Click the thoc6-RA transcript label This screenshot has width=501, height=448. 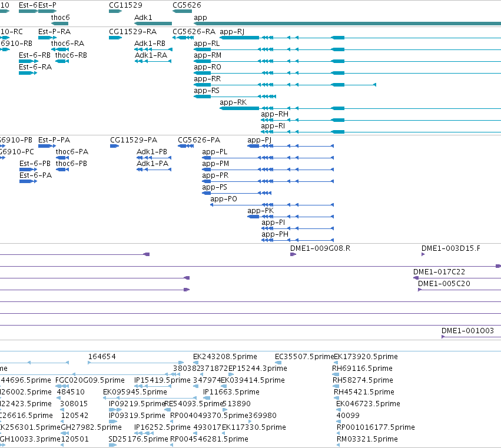pyautogui.click(x=68, y=44)
